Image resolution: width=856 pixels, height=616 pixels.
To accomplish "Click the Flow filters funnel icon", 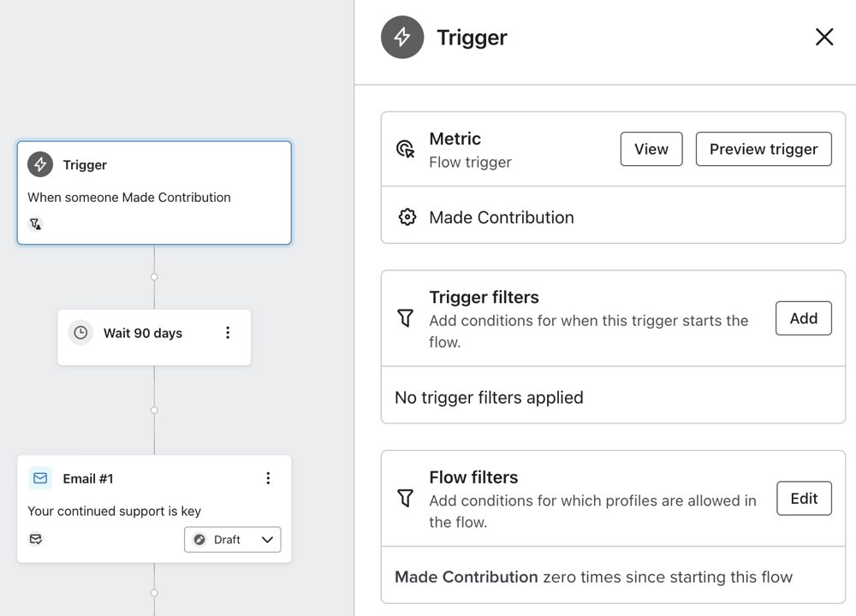I will click(x=405, y=497).
